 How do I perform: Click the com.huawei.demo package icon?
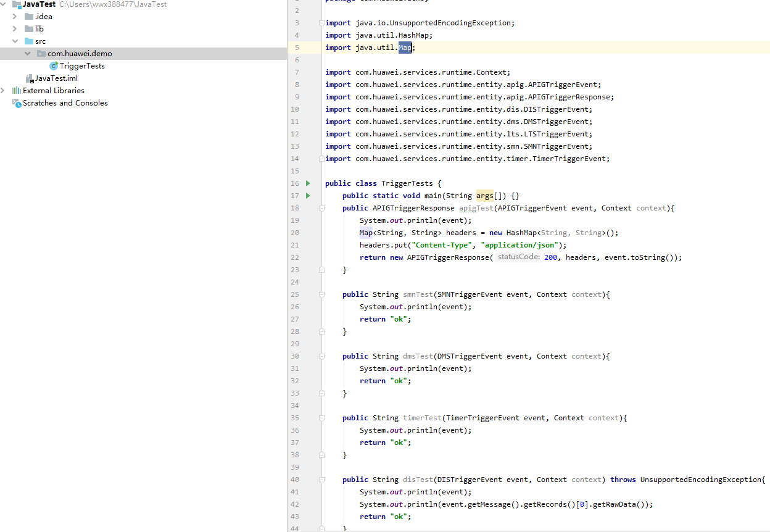[x=41, y=54]
